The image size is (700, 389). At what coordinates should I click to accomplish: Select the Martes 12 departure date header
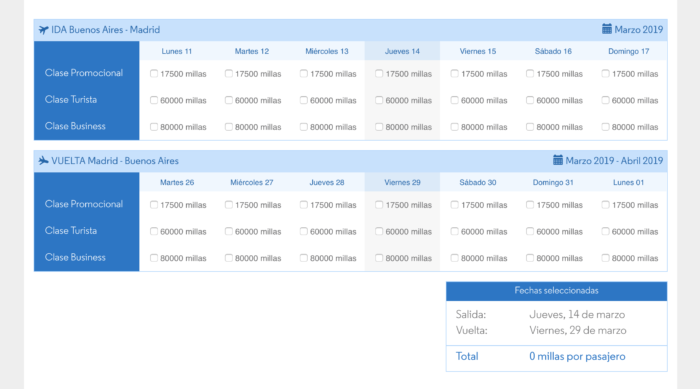coord(252,51)
